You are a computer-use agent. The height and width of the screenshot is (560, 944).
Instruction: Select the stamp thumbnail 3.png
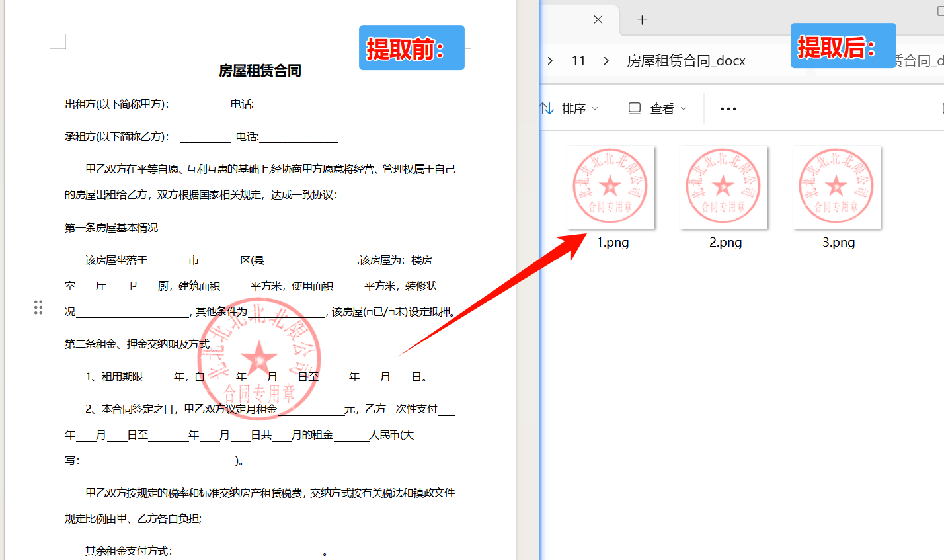click(837, 187)
